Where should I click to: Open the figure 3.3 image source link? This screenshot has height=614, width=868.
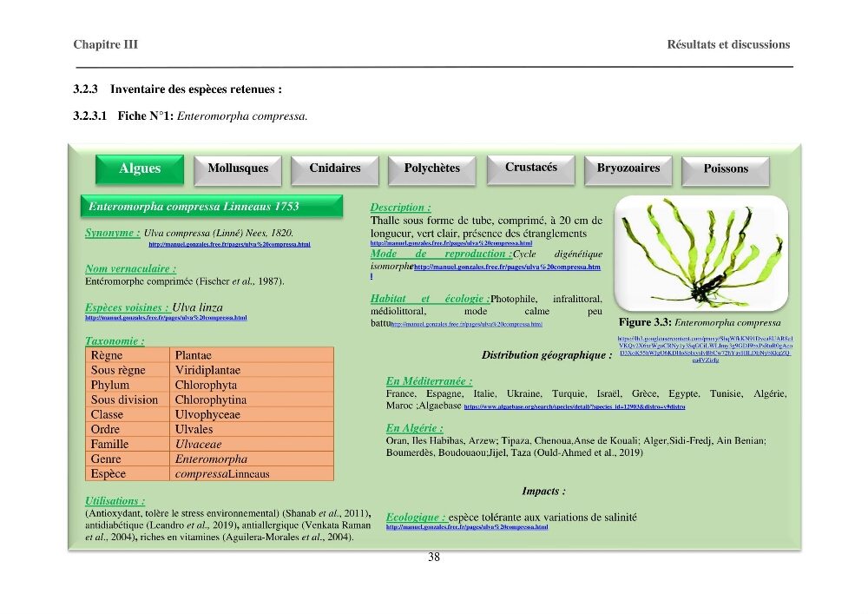(x=706, y=349)
